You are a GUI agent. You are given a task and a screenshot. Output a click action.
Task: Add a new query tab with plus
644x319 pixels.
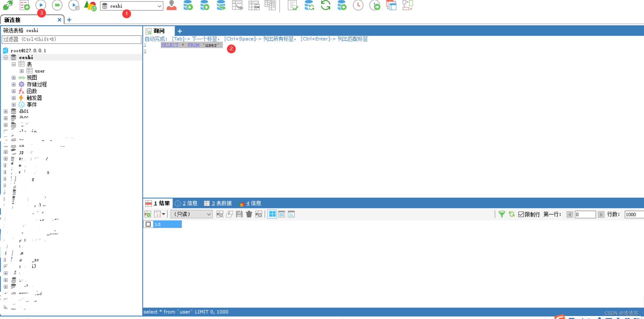coord(180,31)
